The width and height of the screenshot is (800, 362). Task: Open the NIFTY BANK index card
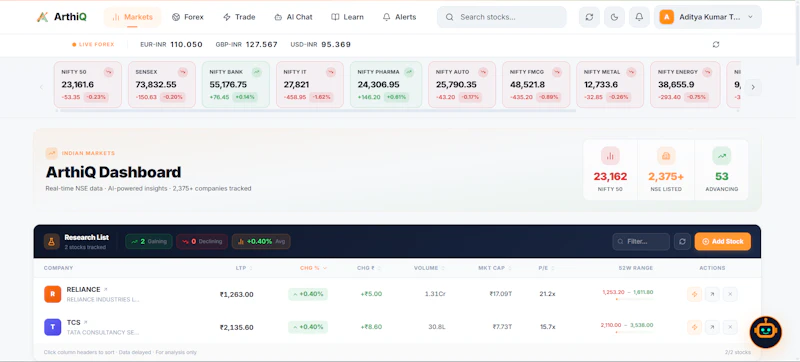236,85
